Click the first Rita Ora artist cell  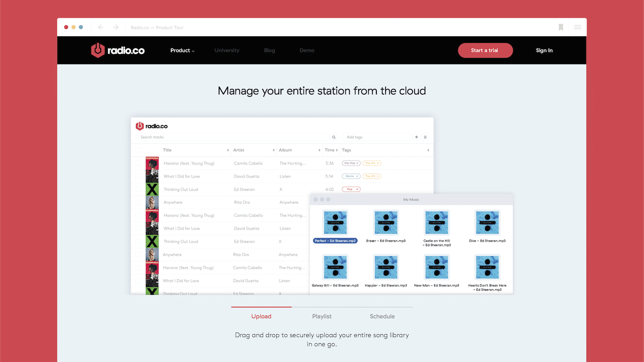242,202
